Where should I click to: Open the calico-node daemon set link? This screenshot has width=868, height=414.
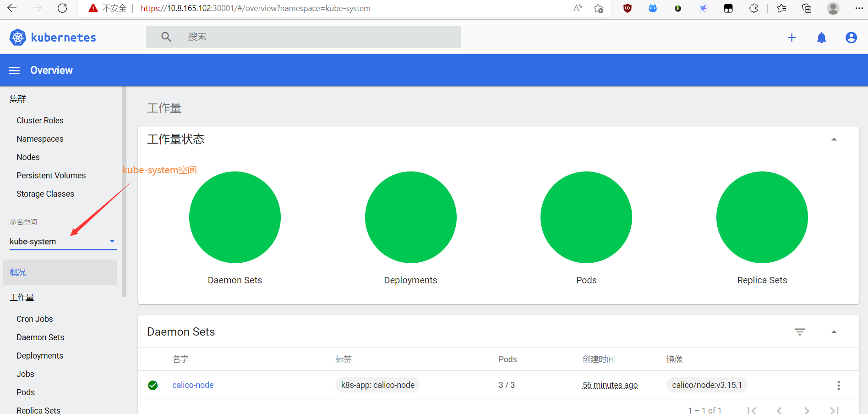[193, 385]
